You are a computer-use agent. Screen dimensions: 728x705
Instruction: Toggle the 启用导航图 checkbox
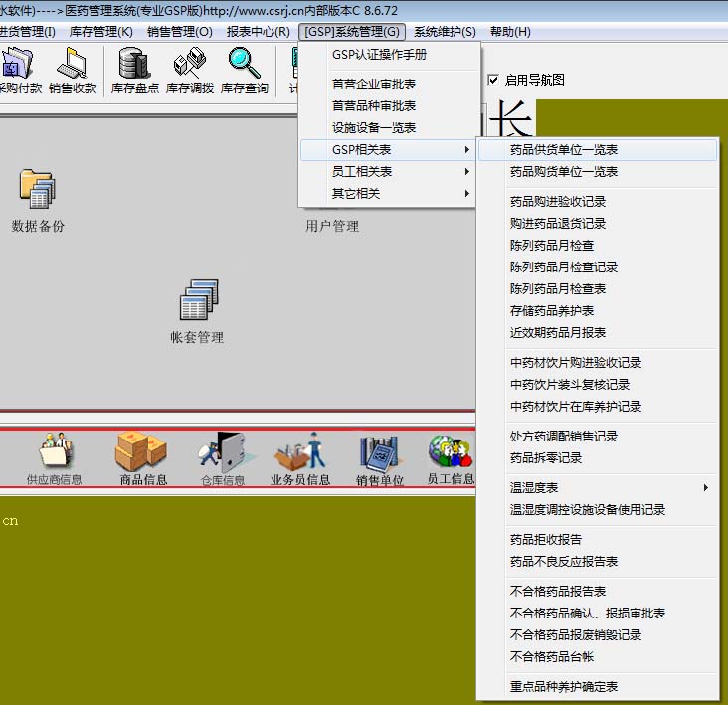[x=494, y=80]
